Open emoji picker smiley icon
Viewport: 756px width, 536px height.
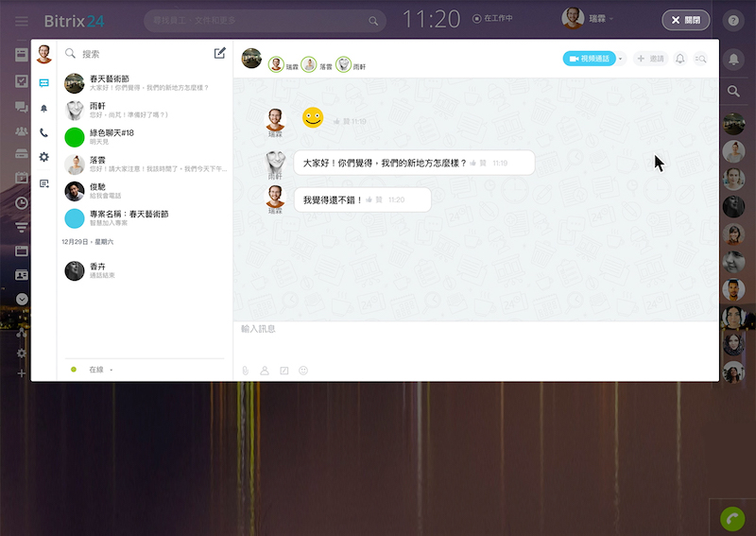pyautogui.click(x=303, y=371)
